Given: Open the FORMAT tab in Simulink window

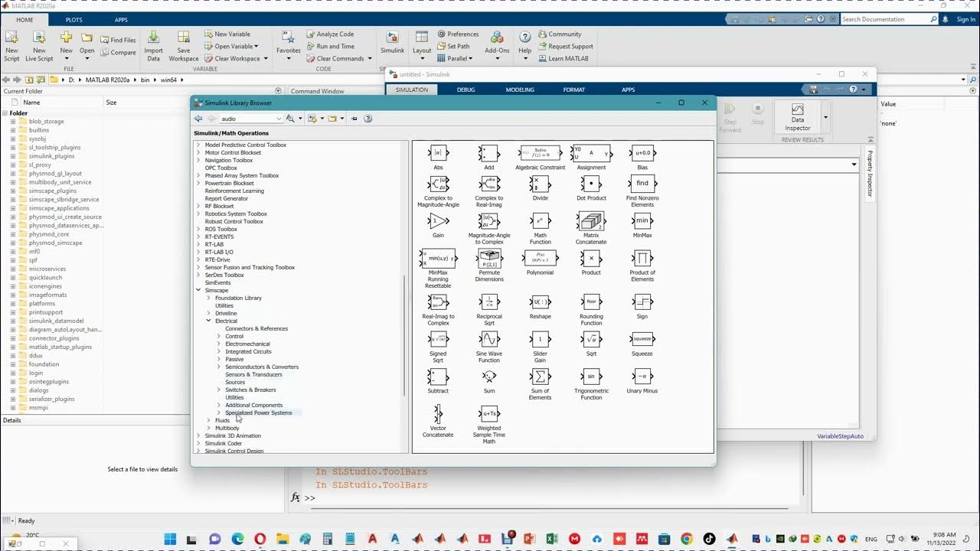Looking at the screenshot, I should [574, 90].
